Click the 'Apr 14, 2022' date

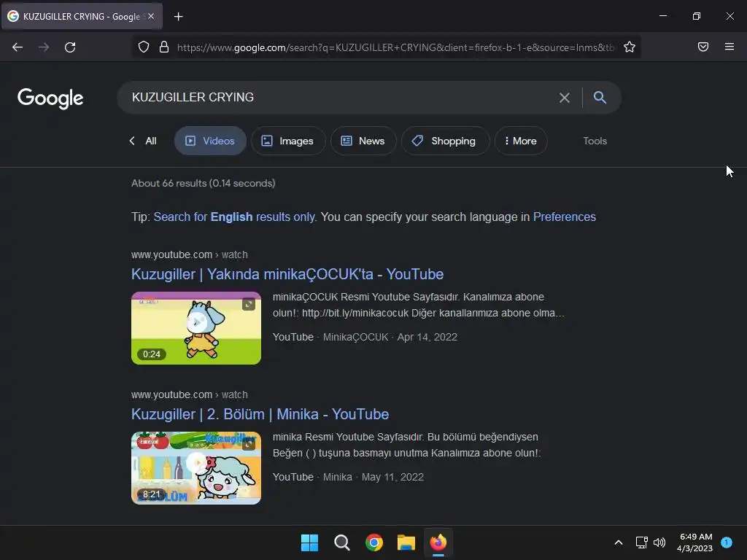(x=427, y=337)
